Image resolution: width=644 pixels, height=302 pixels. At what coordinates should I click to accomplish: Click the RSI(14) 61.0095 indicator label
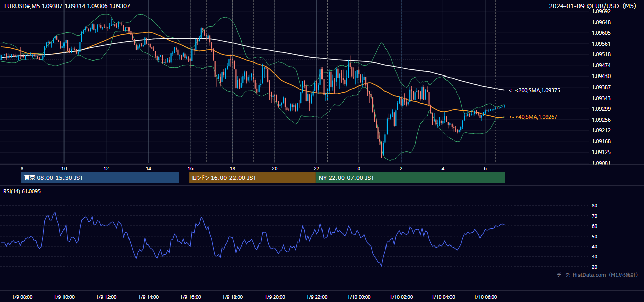22,191
